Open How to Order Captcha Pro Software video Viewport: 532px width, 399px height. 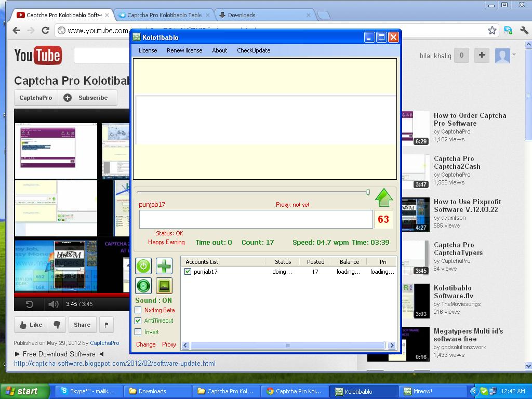pyautogui.click(x=470, y=119)
